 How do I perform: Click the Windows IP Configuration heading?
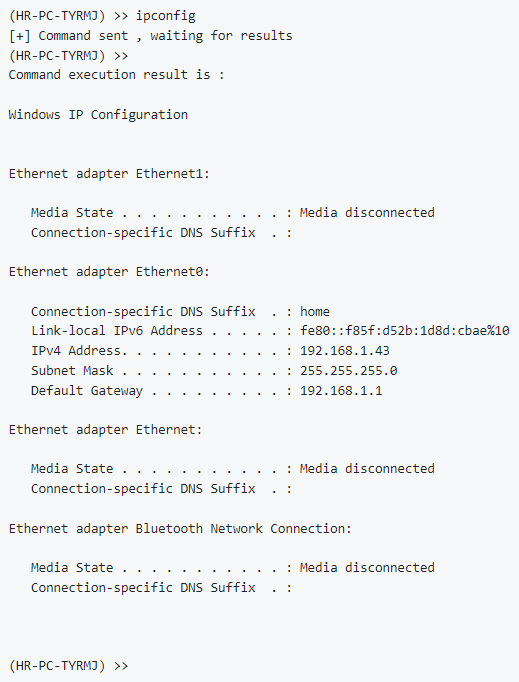[x=98, y=115]
